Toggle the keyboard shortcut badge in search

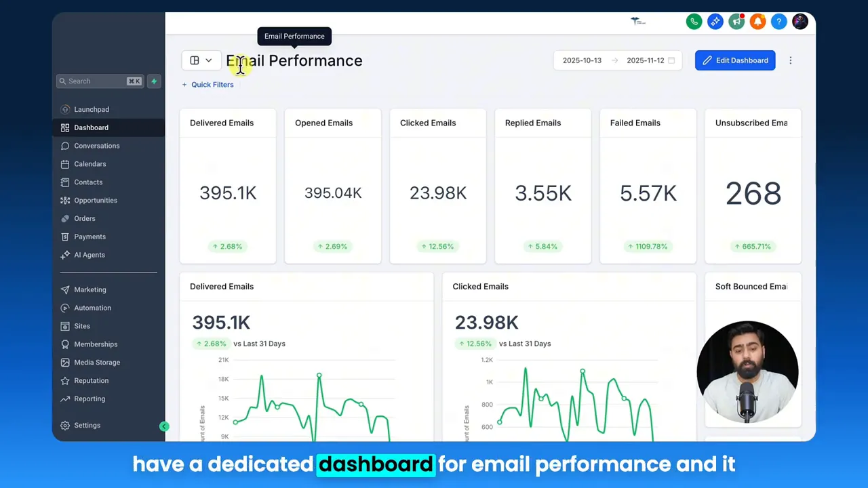[x=134, y=81]
